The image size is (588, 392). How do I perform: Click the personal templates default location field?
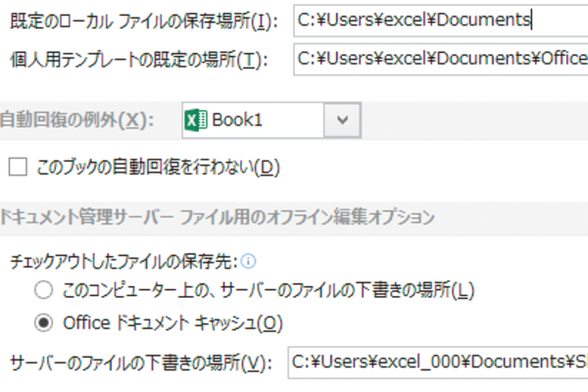coord(441,59)
